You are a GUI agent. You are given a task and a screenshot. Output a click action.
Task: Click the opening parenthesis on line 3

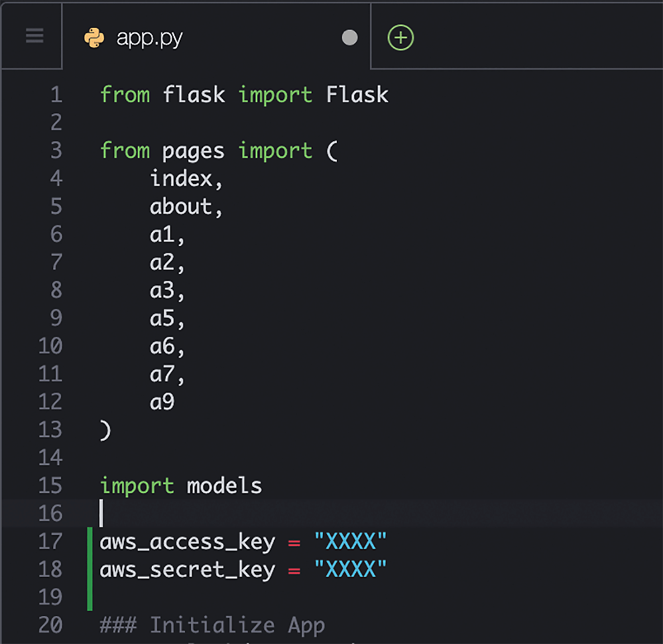click(332, 151)
